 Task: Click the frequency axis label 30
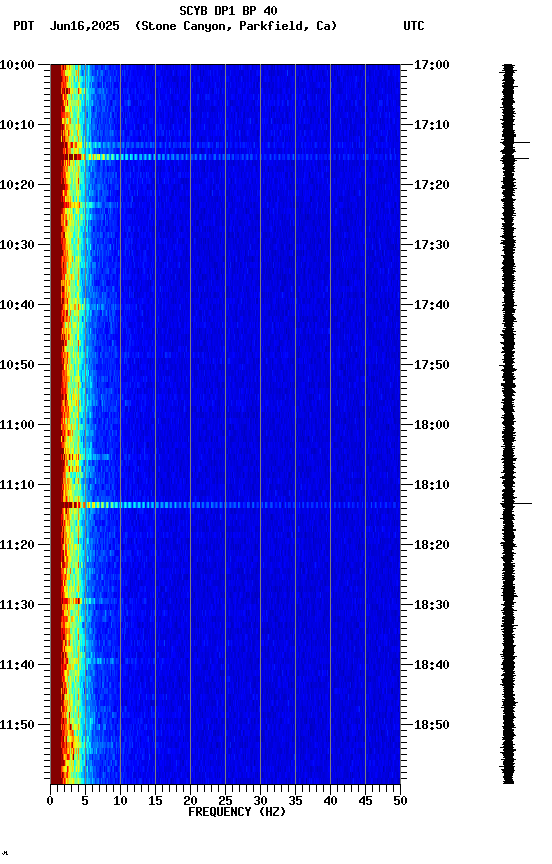(x=260, y=802)
